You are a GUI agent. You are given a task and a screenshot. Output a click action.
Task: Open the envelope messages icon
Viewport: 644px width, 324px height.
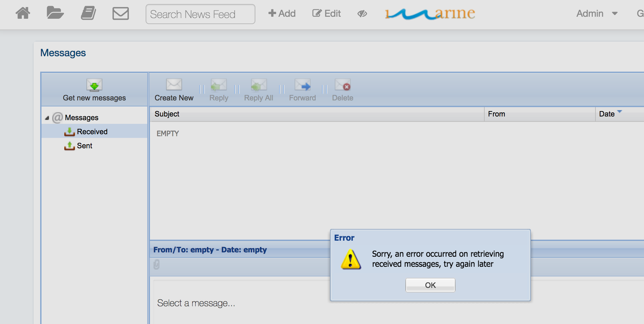[x=120, y=14]
